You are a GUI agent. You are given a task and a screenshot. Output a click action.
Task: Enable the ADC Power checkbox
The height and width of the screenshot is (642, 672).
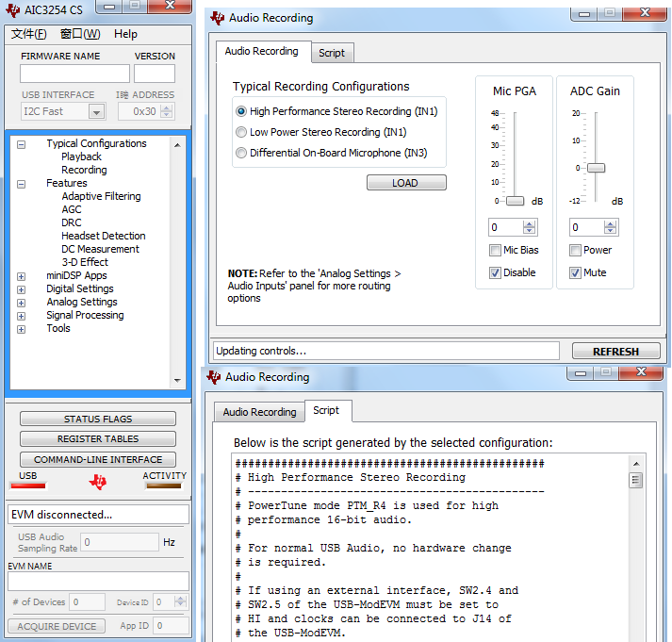(x=575, y=250)
